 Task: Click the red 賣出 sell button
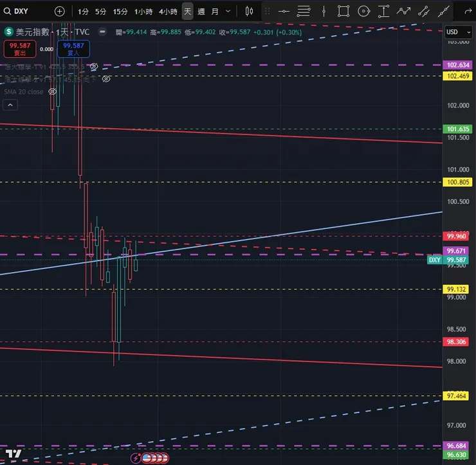pos(20,49)
